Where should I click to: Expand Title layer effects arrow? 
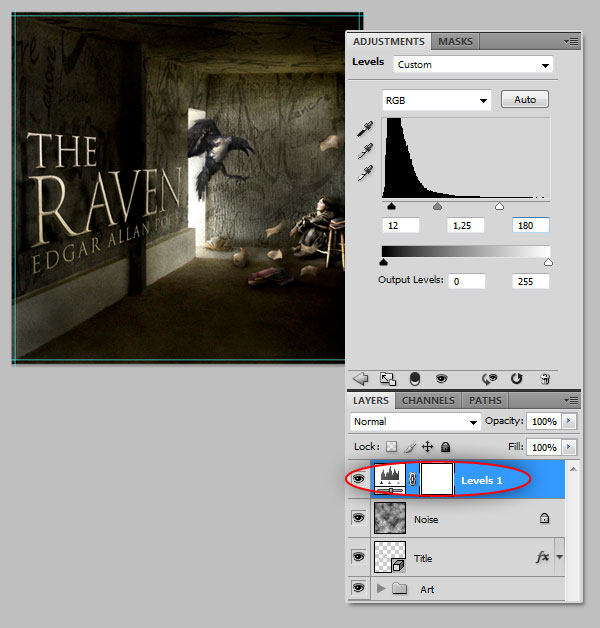(x=560, y=557)
